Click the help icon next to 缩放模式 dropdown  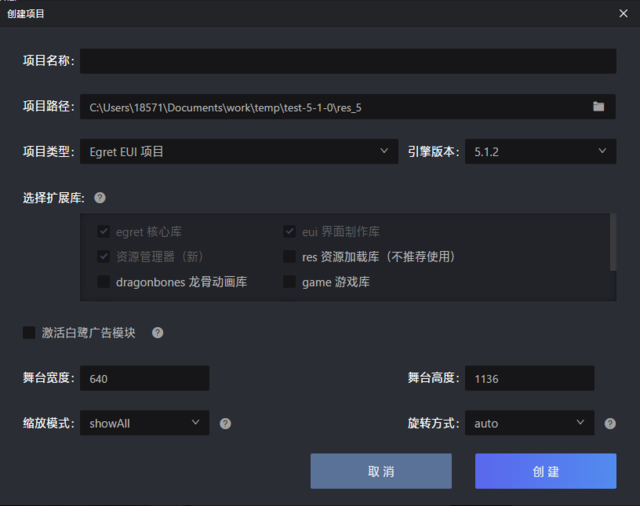click(x=225, y=424)
